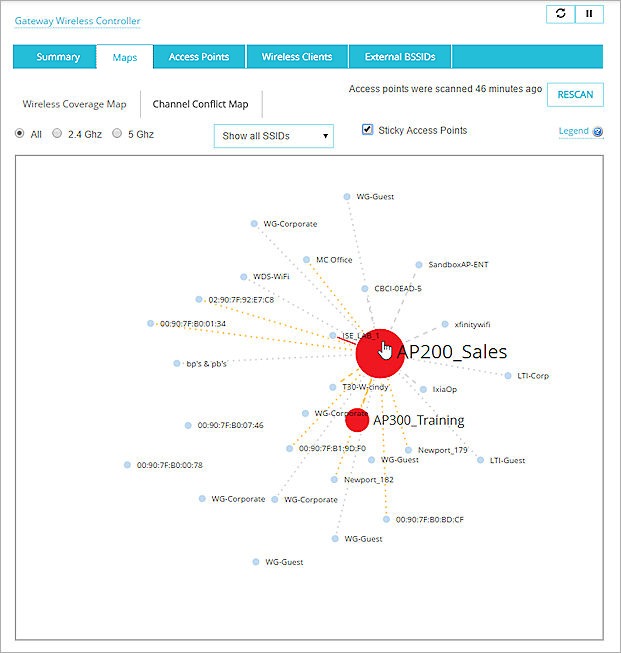The image size is (621, 653).
Task: Click the Gateway Wireless Controller title link
Action: tap(77, 20)
